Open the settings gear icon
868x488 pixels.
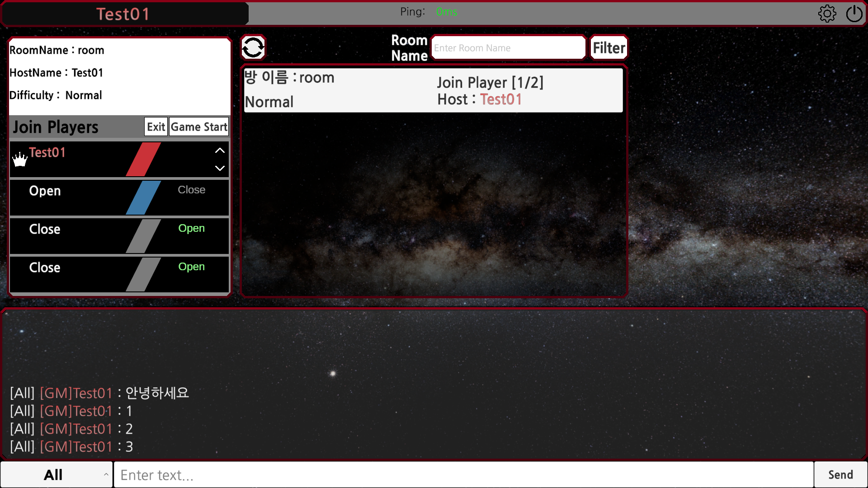pyautogui.click(x=827, y=14)
